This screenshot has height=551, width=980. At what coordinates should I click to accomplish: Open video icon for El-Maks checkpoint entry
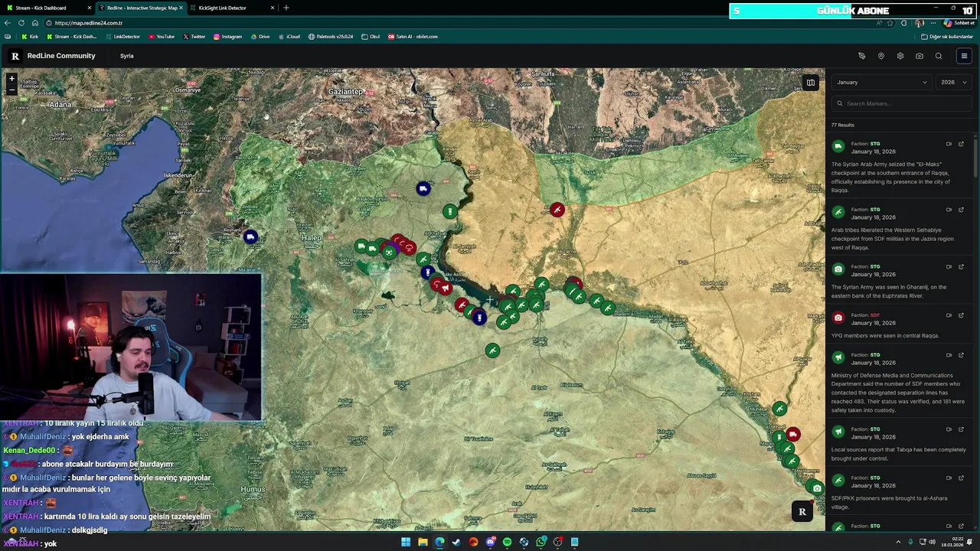click(949, 144)
